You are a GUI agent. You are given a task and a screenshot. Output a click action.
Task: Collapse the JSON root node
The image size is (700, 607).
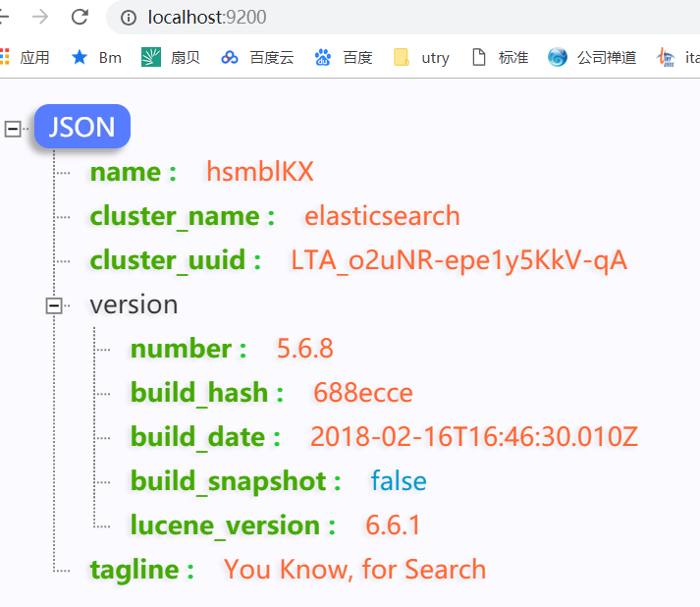(x=13, y=129)
